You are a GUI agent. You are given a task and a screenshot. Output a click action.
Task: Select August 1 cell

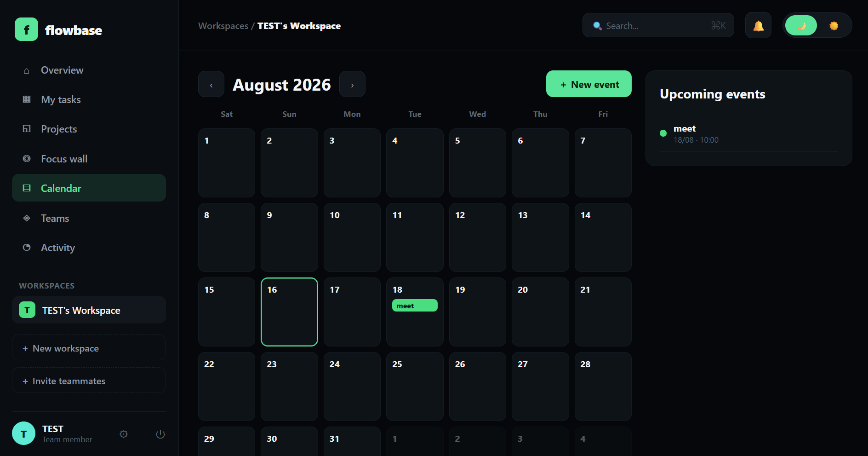(x=227, y=163)
